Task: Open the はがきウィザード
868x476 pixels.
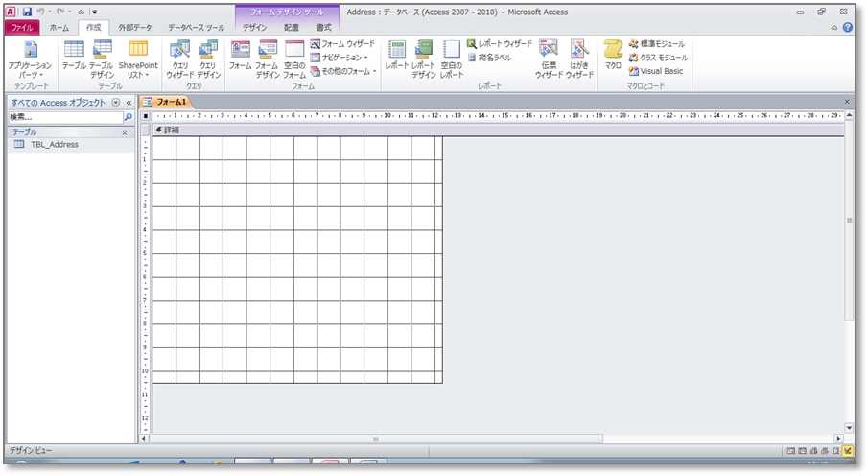Action: tap(579, 59)
